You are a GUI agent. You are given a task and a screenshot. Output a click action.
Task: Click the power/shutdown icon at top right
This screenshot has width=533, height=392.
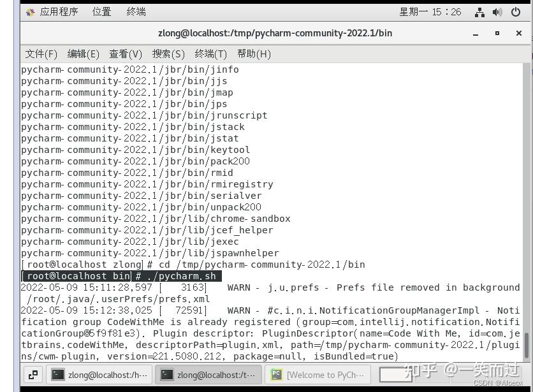[515, 11]
